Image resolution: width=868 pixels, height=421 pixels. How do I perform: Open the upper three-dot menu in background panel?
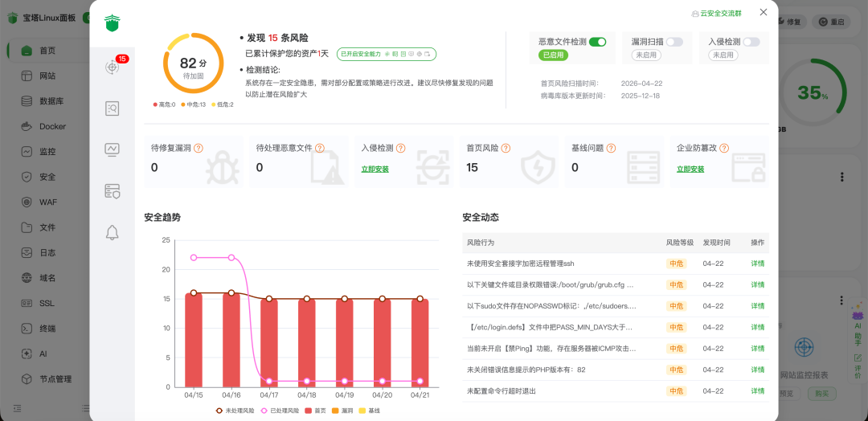pos(842,177)
